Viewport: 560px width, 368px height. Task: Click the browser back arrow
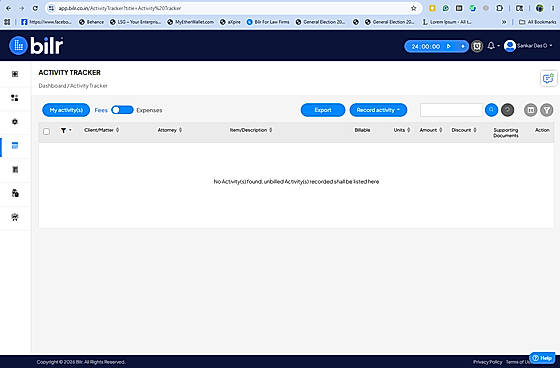click(9, 8)
